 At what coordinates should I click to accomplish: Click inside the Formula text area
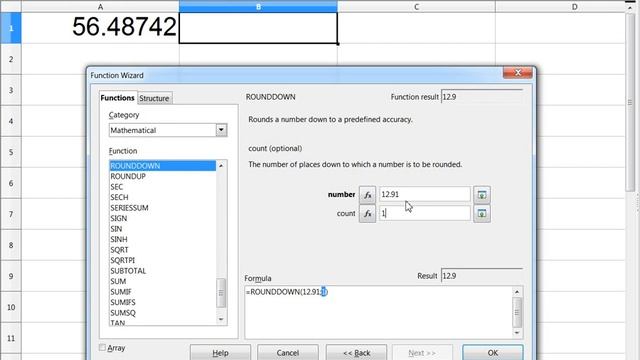point(378,312)
